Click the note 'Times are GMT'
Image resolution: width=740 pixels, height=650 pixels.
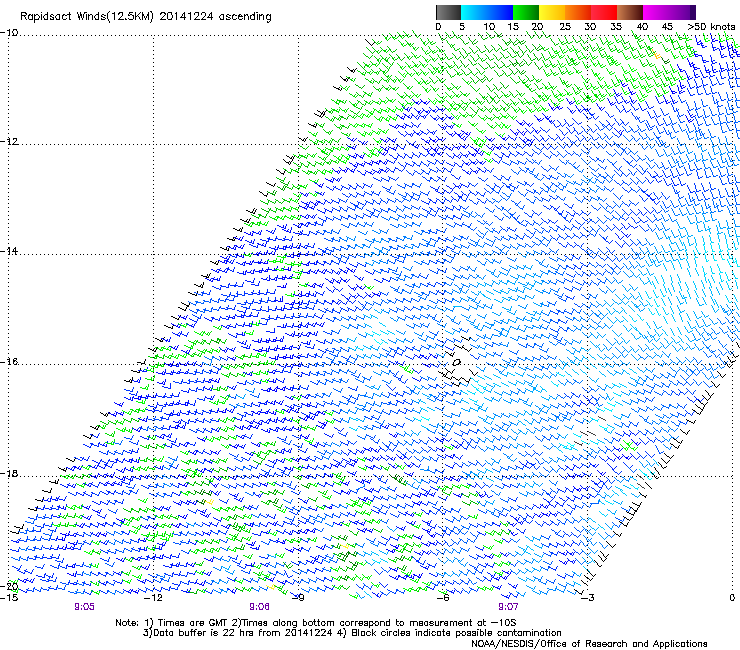click(x=192, y=623)
